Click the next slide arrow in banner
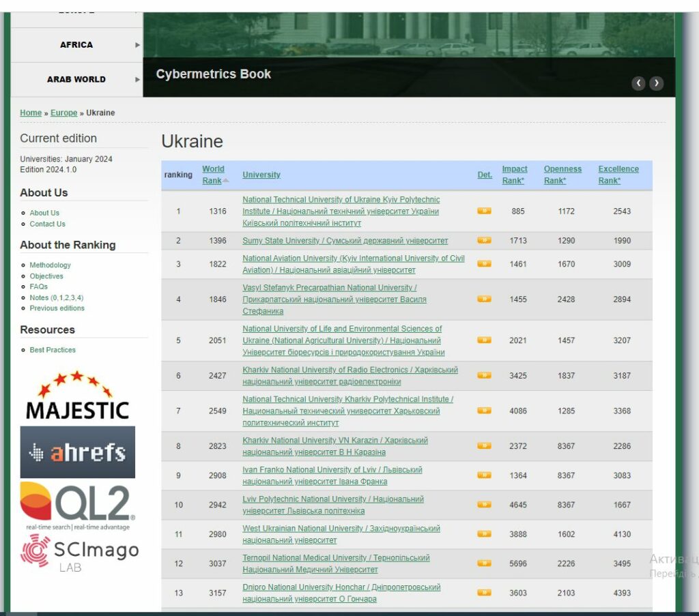The image size is (699, 616). click(656, 83)
